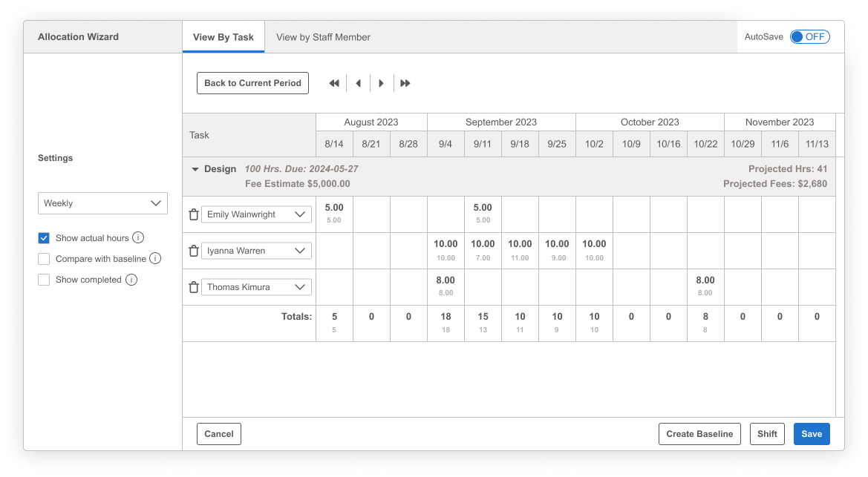The height and width of the screenshot is (477, 868).
Task: Collapse the Design task group
Action: point(195,169)
